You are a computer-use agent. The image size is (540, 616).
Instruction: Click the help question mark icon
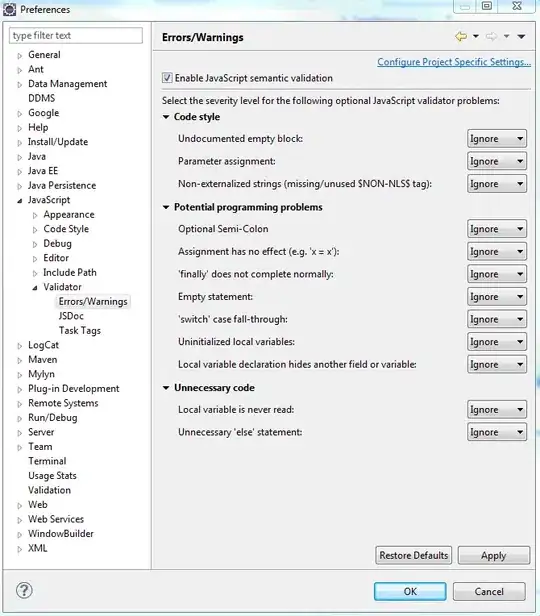(24, 590)
